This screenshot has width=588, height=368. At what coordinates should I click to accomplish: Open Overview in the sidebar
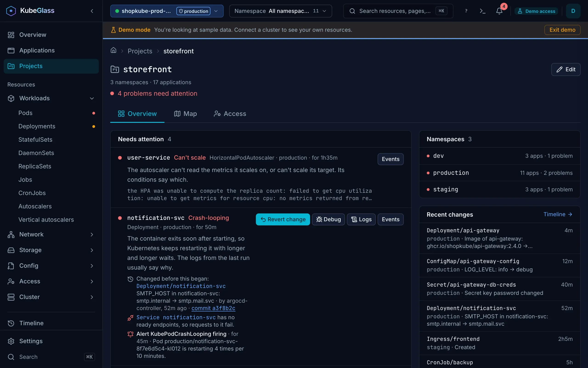(51, 35)
